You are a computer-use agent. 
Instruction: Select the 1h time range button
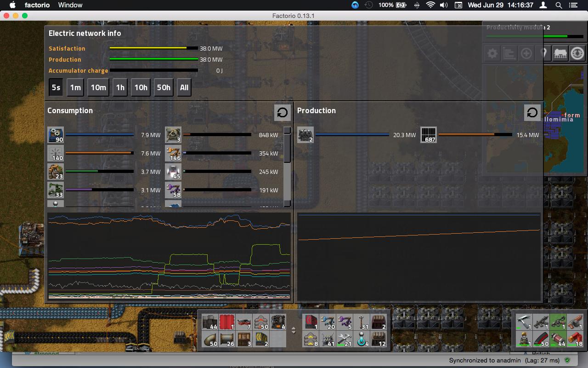120,87
